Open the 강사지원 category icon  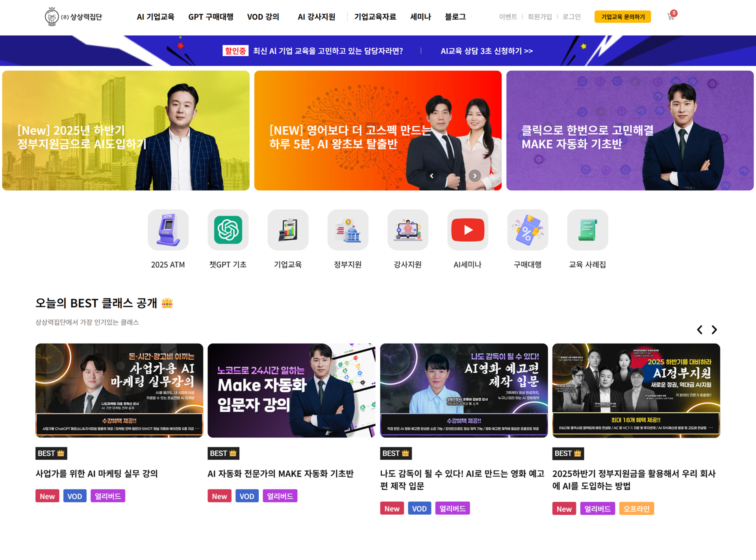coord(408,230)
